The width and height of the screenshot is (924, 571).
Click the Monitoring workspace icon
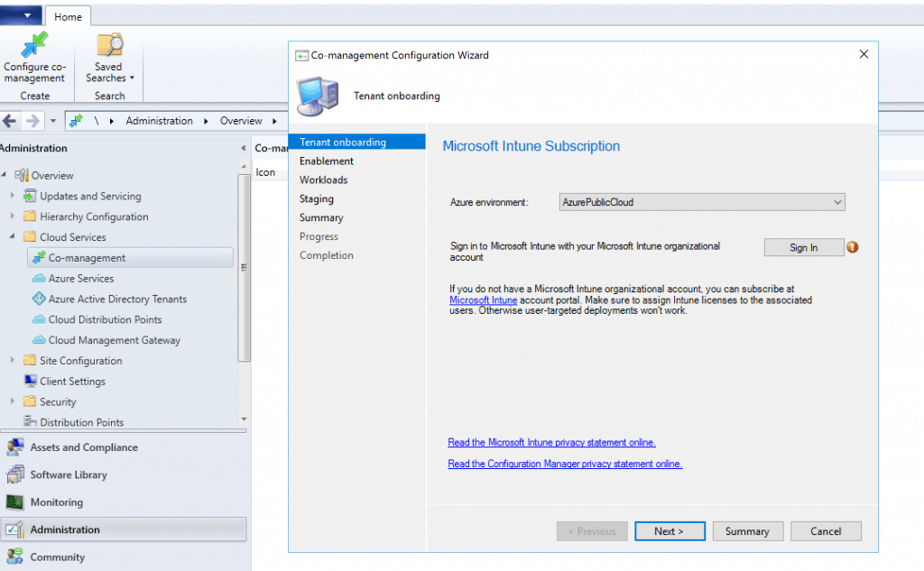pos(14,502)
